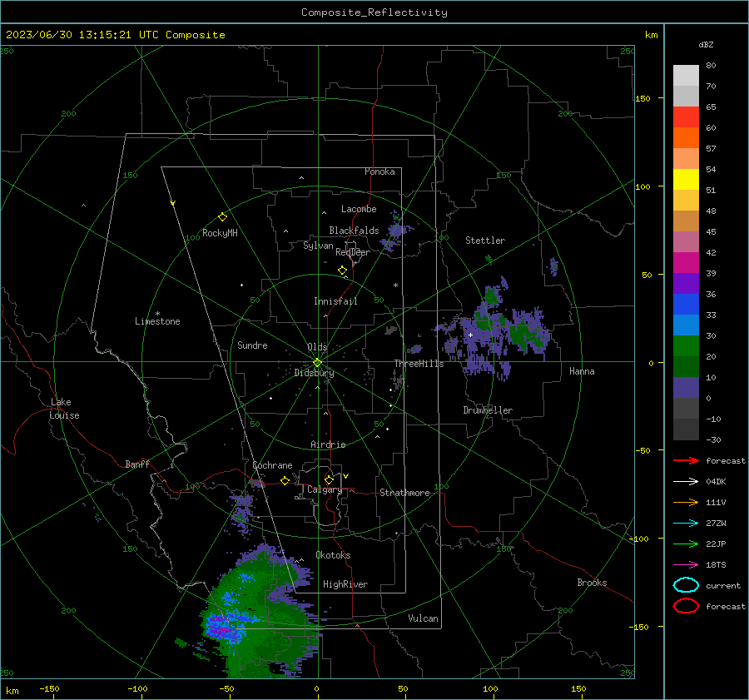Pick the bright red legend swatch
749x700 pixels.
pyautogui.click(x=686, y=117)
